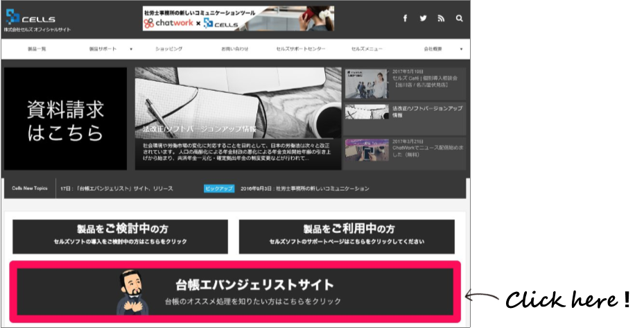The height and width of the screenshot is (328, 644).
Task: Open the ChatWorkでニュース配信始めました link
Action: (x=427, y=151)
